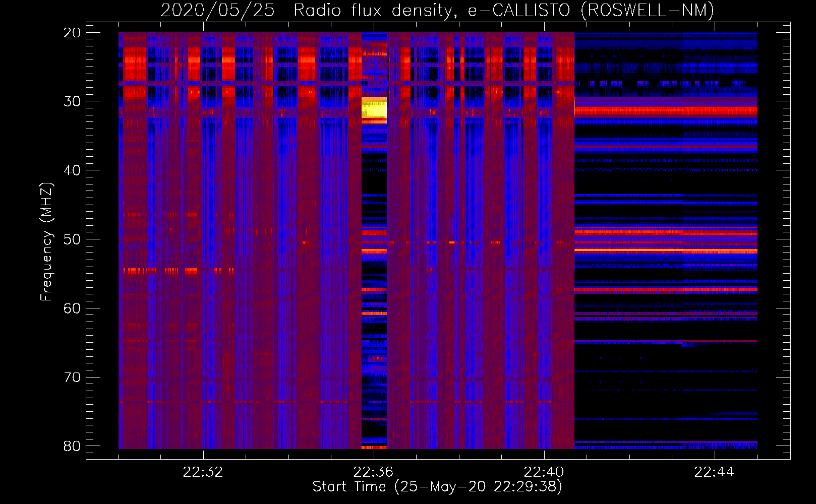
Task: Click the bright yellow burst near 31 MHz
Action: point(374,107)
